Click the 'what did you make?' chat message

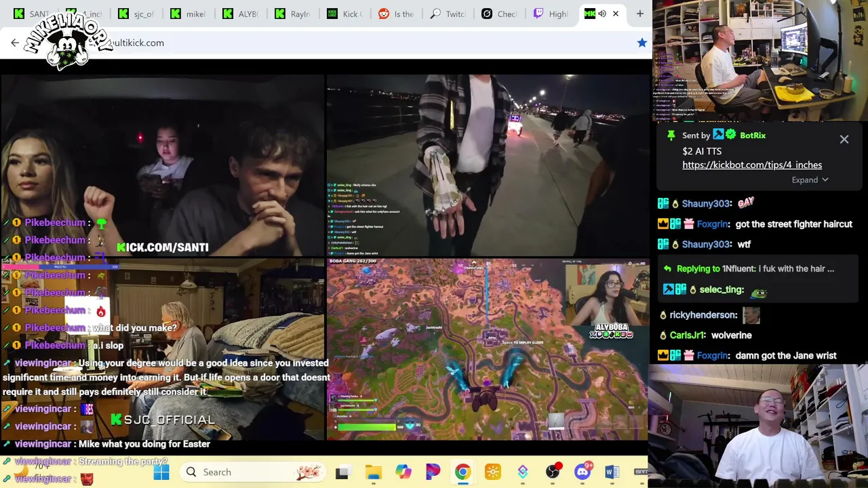coord(134,327)
